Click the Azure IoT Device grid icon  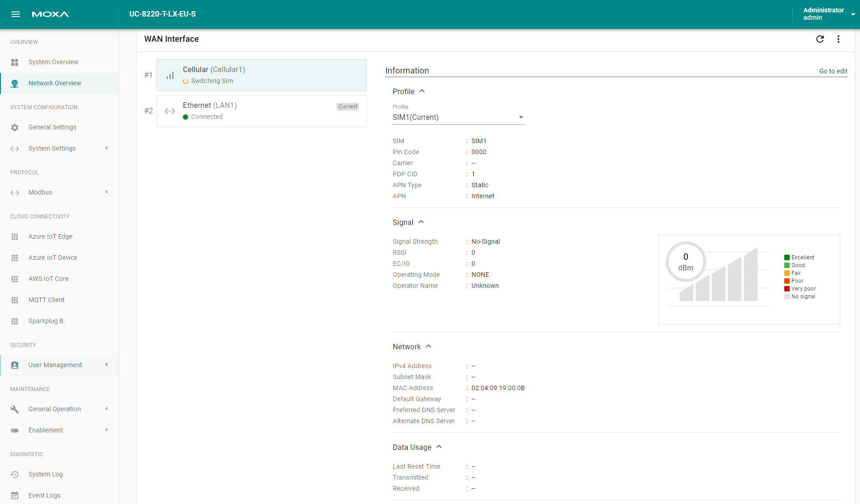[x=15, y=258]
